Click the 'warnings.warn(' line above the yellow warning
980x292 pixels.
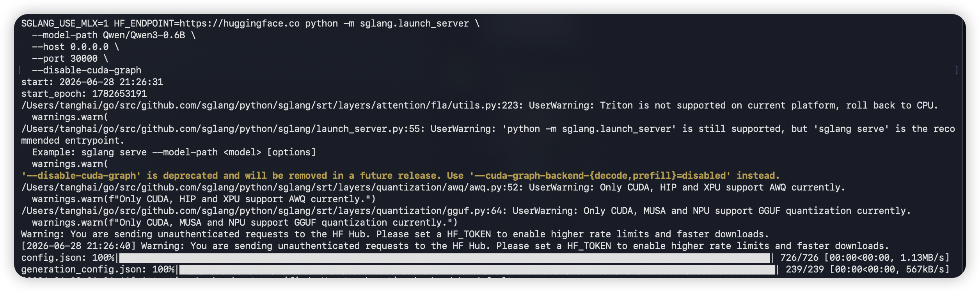coord(70,164)
